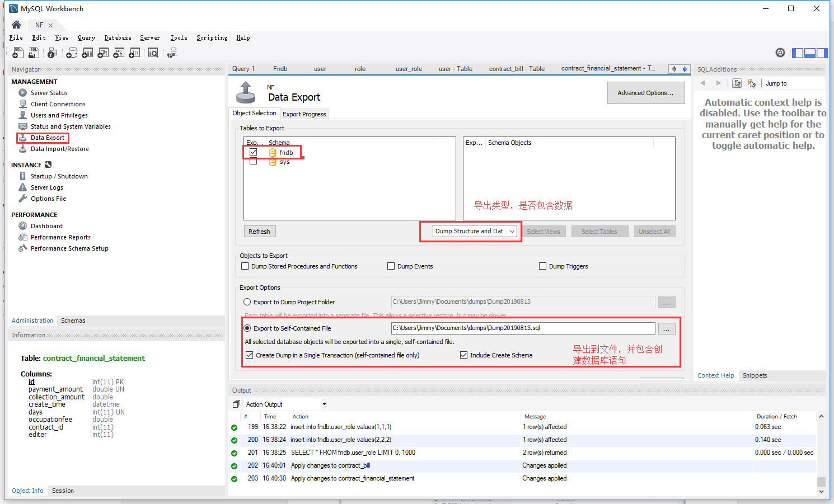Toggle Create Dump in a Single Transaction

coord(249,355)
